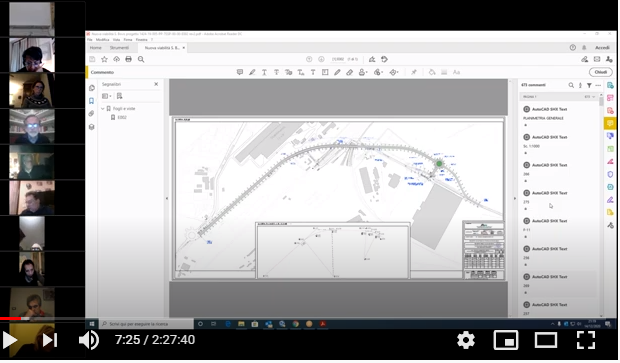Click the print icon in Acrobat toolbar
Image resolution: width=620 pixels, height=363 pixels.
(129, 59)
